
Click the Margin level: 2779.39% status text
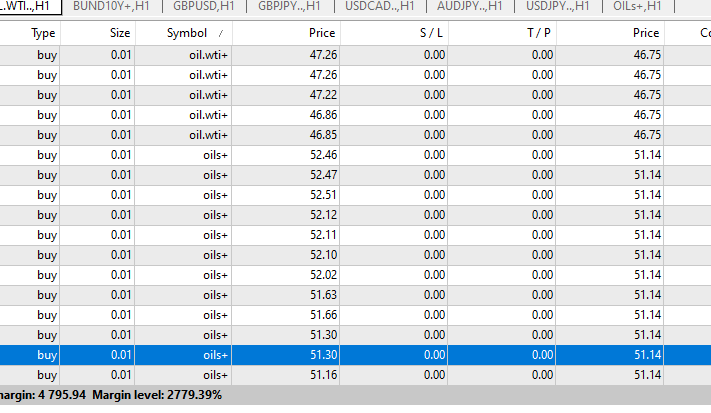[157, 395]
